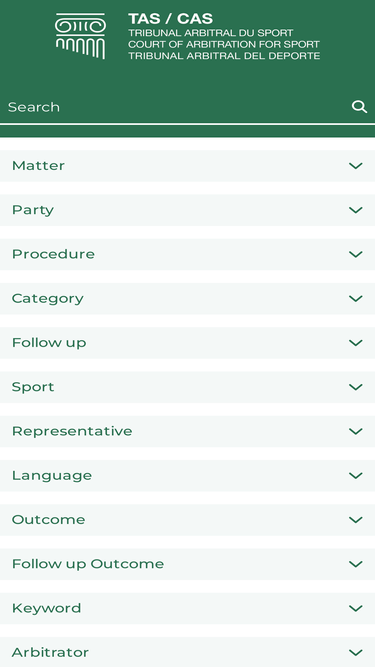Click the TAS / CAS column logo
The width and height of the screenshot is (375, 667).
click(x=80, y=36)
